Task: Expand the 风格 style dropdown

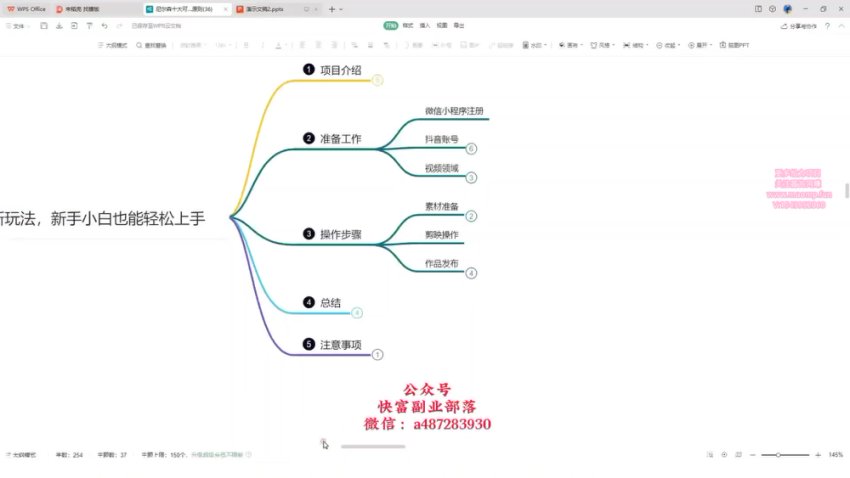Action: pos(603,45)
